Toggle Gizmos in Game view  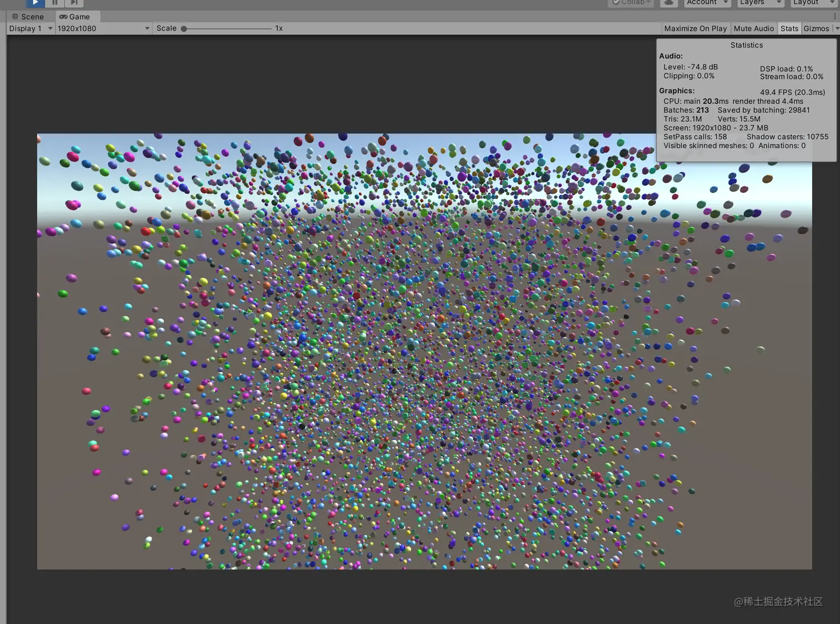pyautogui.click(x=816, y=28)
